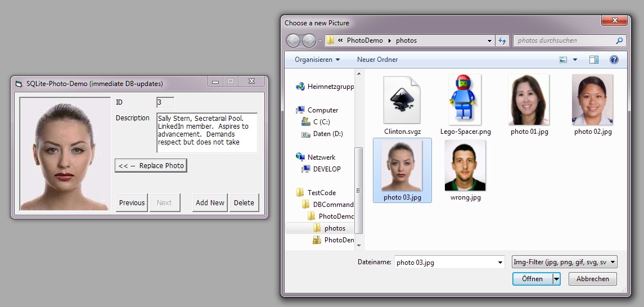Select the Lego-Spacer.png file
Image resolution: width=644 pixels, height=307 pixels.
click(465, 101)
